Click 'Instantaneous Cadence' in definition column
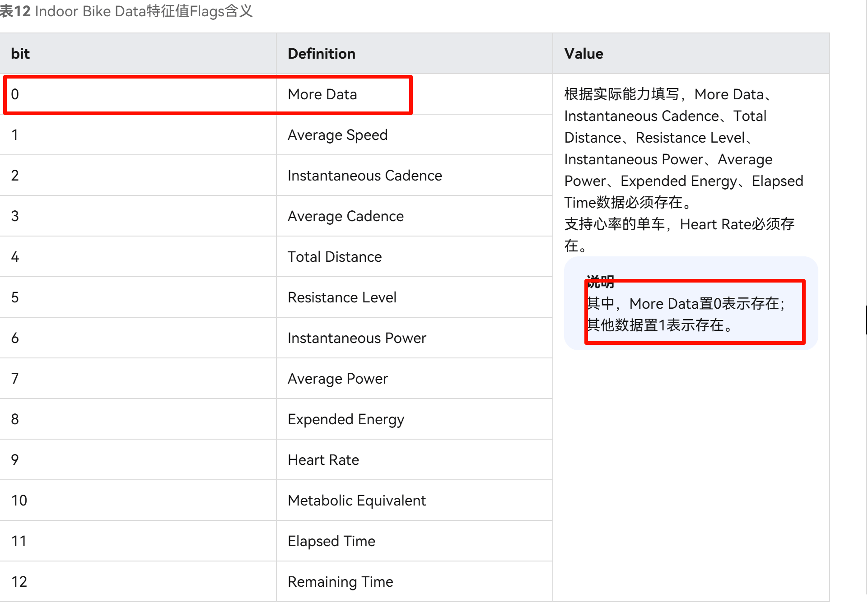Viewport: 868px width, 603px height. (364, 176)
